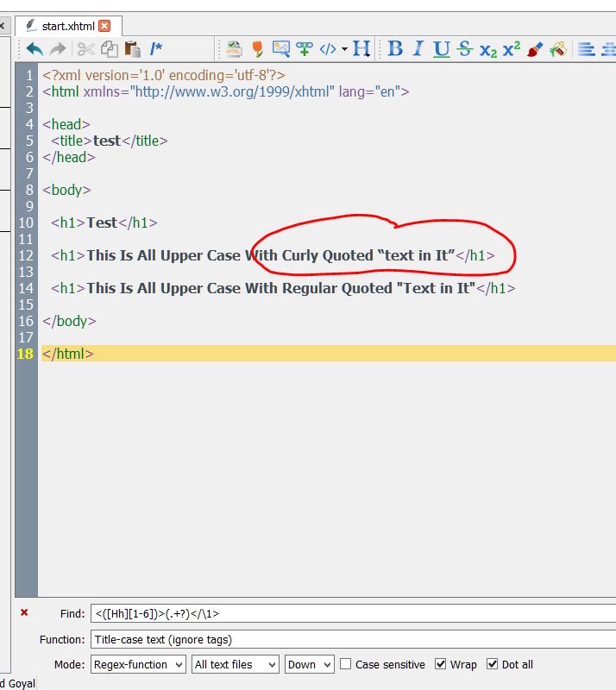The height and width of the screenshot is (690, 616).
Task: Insert a hyperlink with green link icon
Action: [305, 49]
